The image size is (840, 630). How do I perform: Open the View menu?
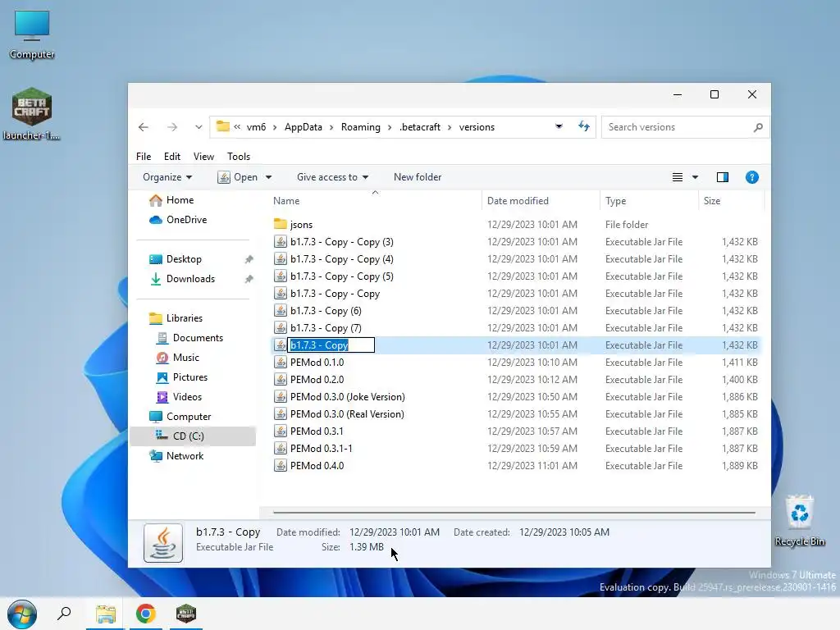pos(203,157)
